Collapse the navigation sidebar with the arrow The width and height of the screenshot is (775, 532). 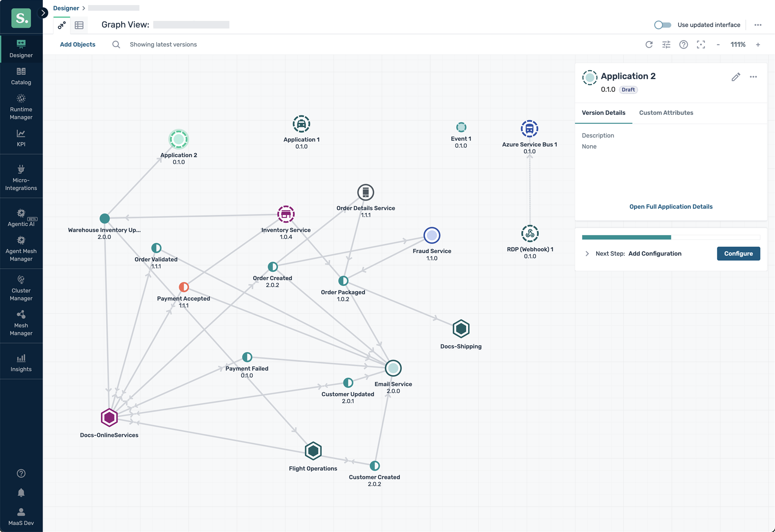coord(43,13)
